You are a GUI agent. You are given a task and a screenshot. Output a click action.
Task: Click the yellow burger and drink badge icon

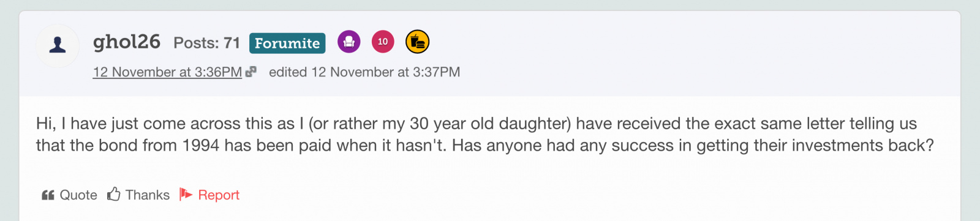[x=417, y=42]
